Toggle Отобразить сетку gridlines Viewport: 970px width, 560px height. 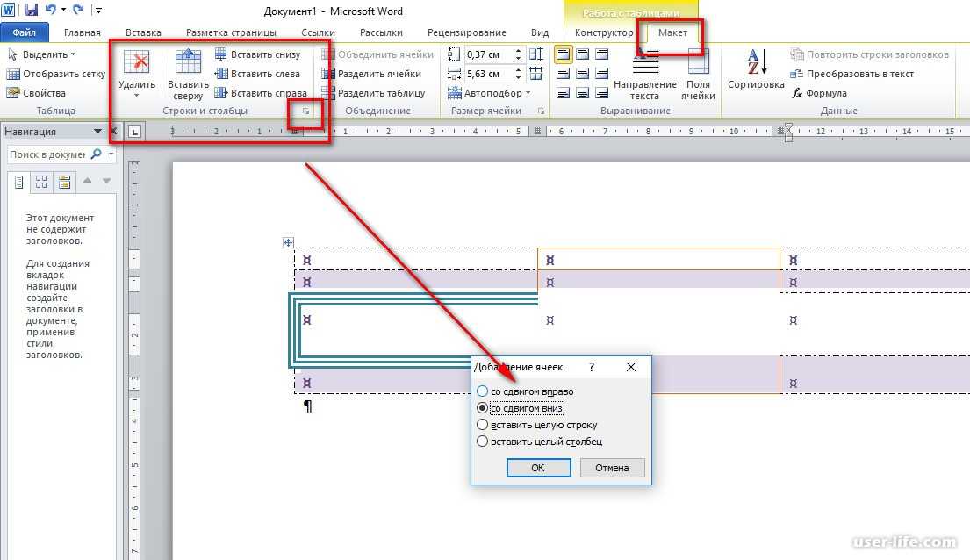click(55, 74)
